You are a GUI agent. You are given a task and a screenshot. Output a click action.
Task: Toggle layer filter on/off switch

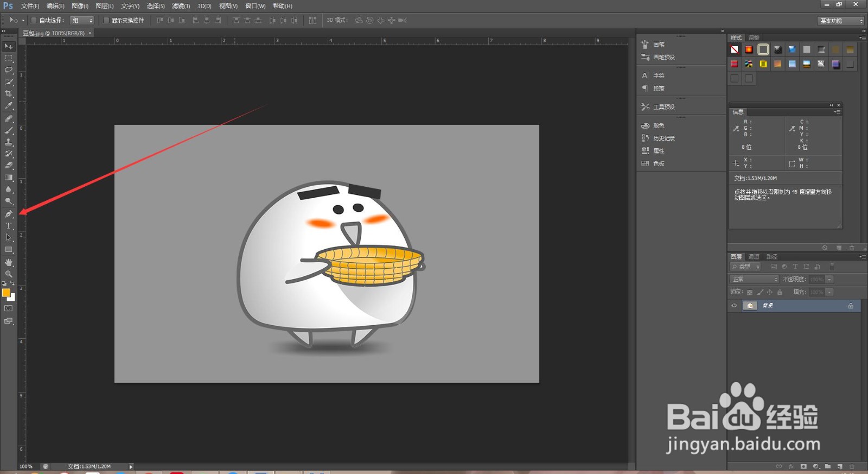tap(832, 267)
